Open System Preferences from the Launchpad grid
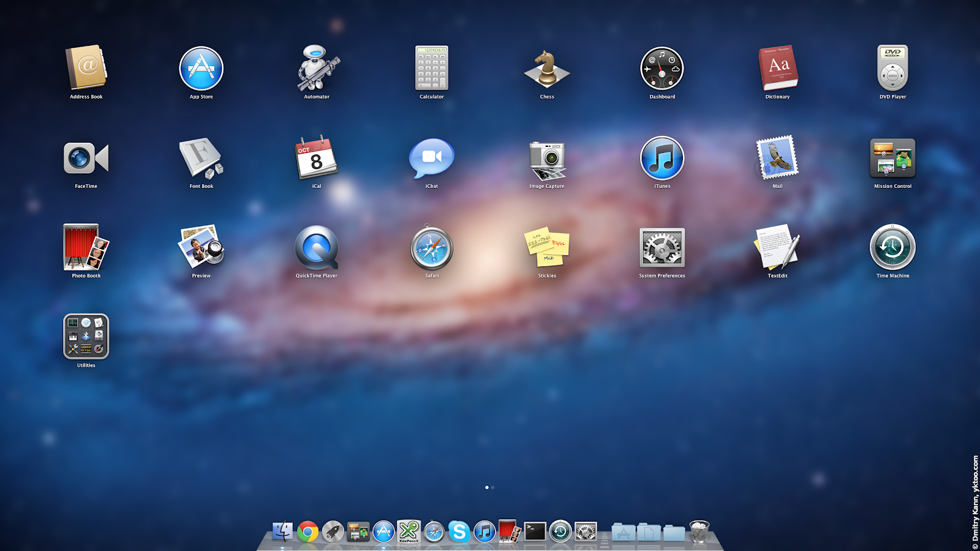 662,248
